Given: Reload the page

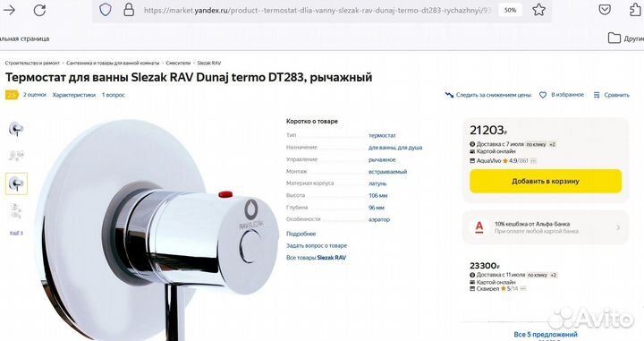Looking at the screenshot, I should 40,10.
